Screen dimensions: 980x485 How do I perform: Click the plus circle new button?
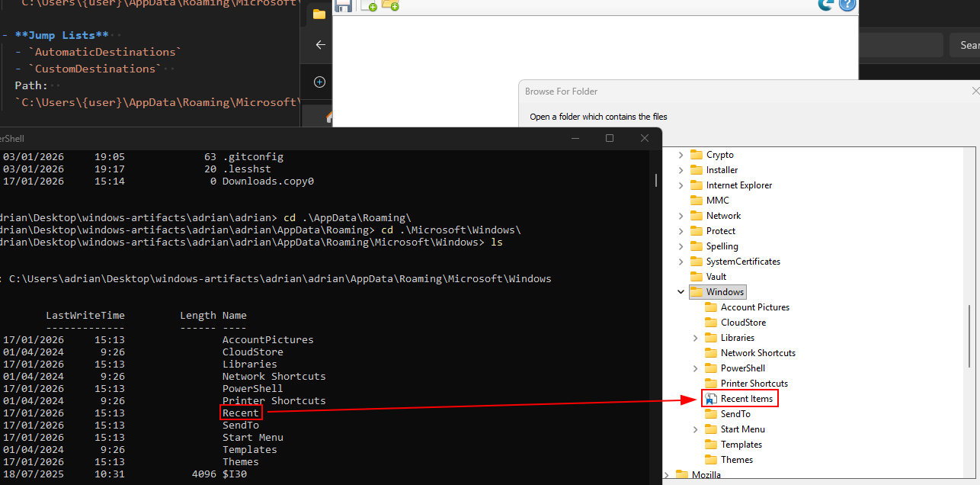[x=320, y=82]
